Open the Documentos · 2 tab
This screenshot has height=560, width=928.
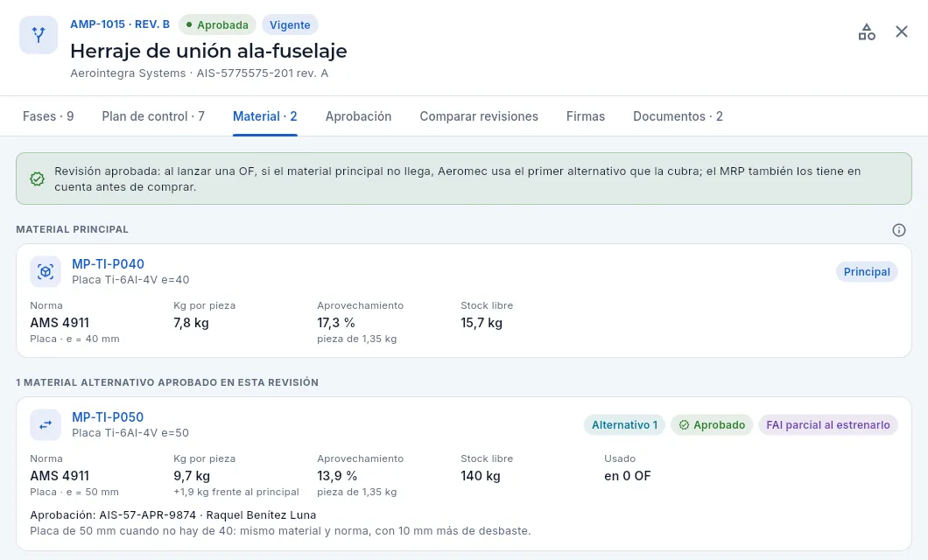point(678,116)
